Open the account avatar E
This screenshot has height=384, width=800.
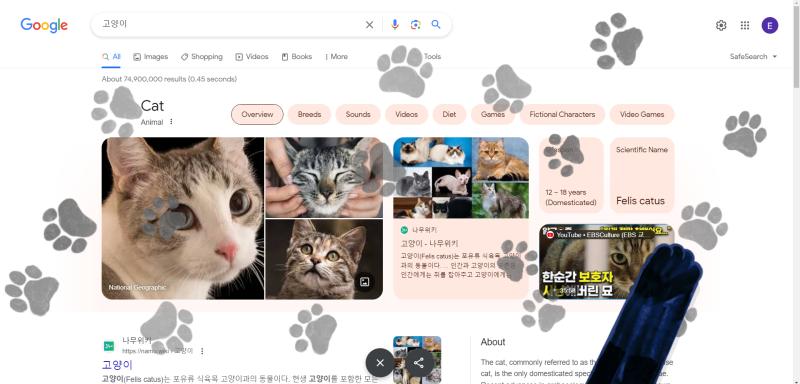[770, 25]
